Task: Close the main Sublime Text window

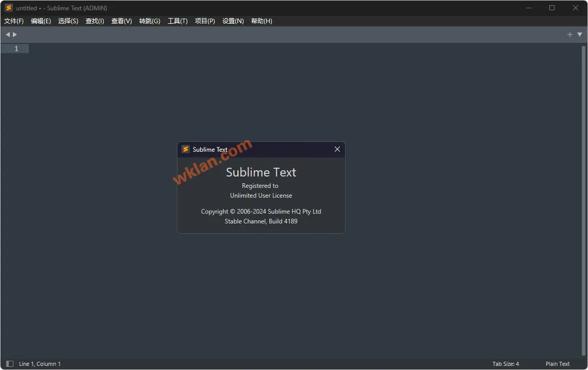Action: [575, 8]
